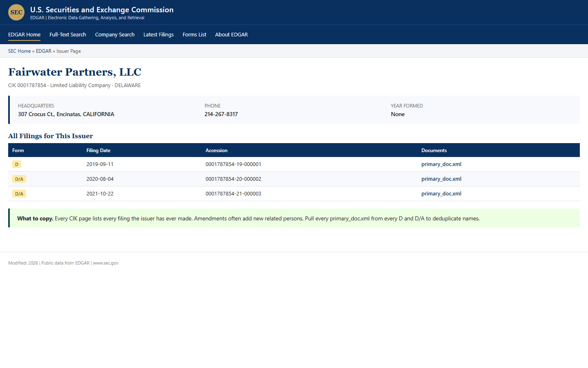Open primary_doc.xml for the 2020-08-04 filing

(x=441, y=179)
